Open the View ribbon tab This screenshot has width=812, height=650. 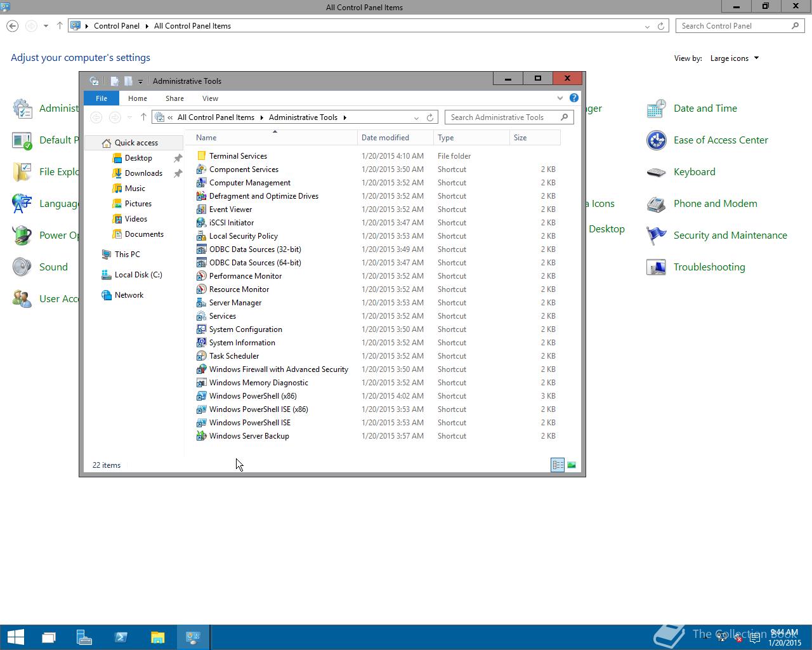(x=210, y=98)
